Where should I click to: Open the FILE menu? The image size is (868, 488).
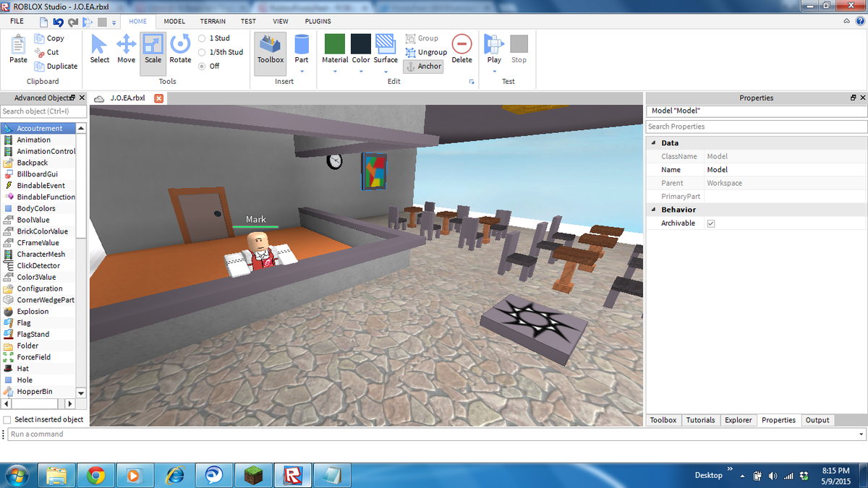pyautogui.click(x=17, y=22)
